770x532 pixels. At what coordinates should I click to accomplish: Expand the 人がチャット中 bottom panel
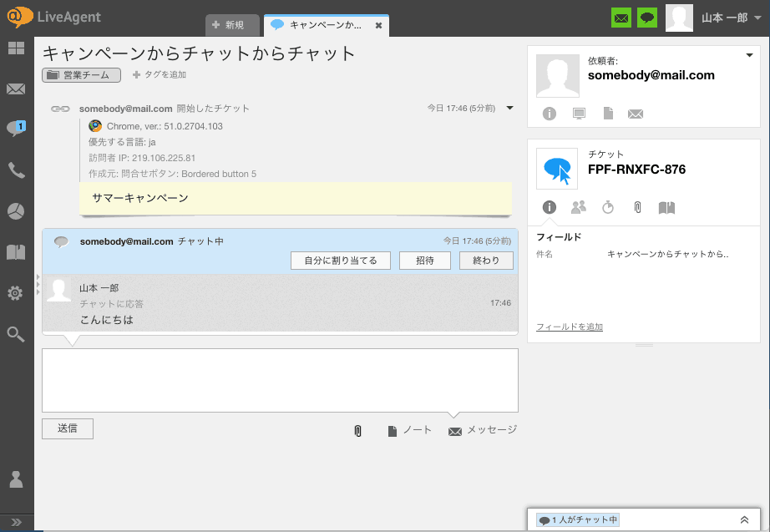click(743, 519)
